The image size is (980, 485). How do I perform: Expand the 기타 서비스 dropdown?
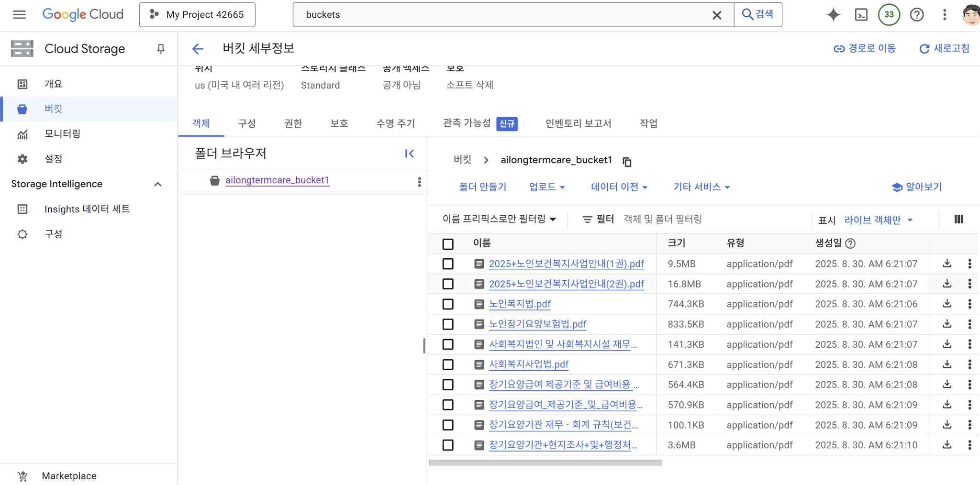[x=702, y=187]
